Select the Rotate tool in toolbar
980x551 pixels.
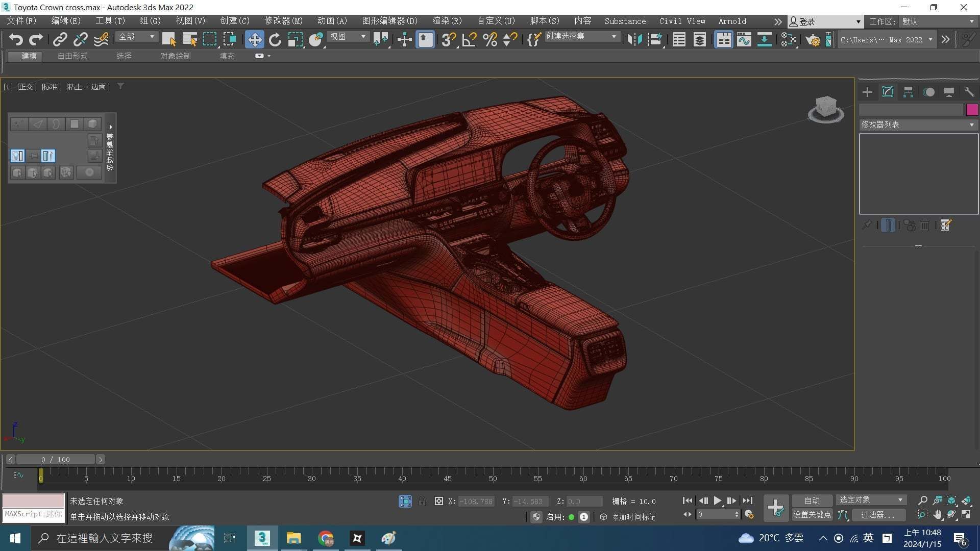275,40
